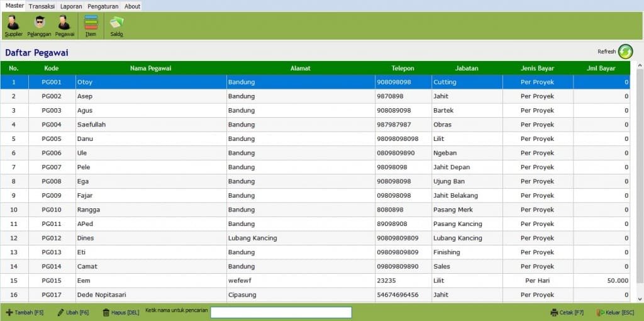
Task: Click the Jenis Bayar column header
Action: [537, 68]
